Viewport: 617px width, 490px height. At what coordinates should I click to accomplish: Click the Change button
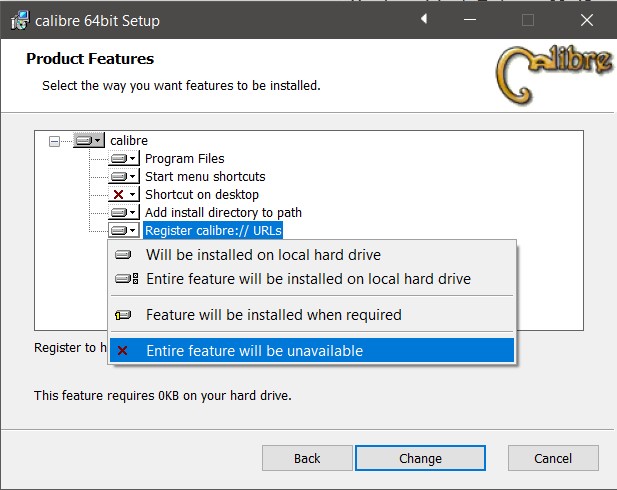point(420,458)
